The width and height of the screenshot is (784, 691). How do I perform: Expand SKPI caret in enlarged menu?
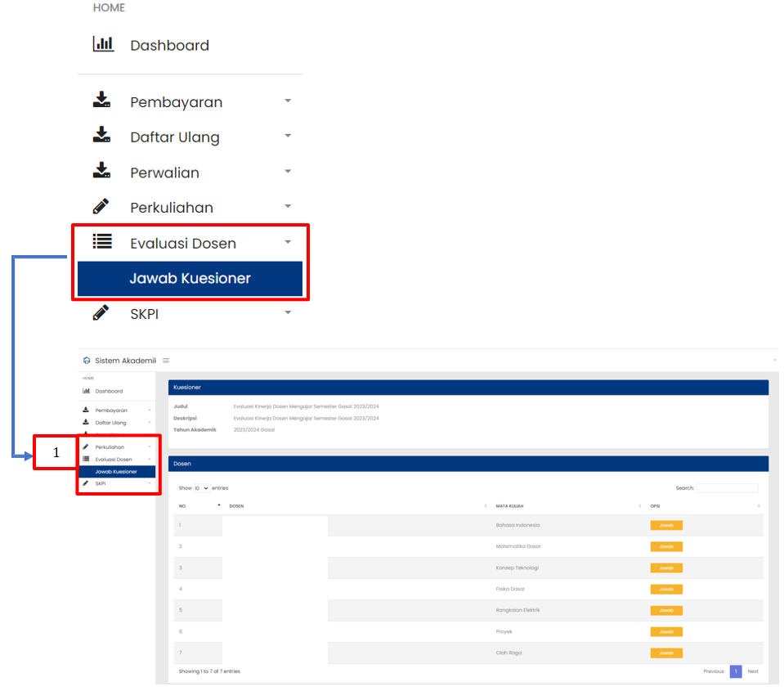point(288,313)
